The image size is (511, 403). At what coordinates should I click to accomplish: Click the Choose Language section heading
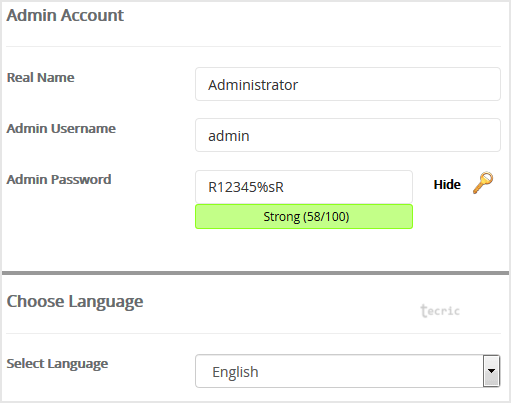75,302
